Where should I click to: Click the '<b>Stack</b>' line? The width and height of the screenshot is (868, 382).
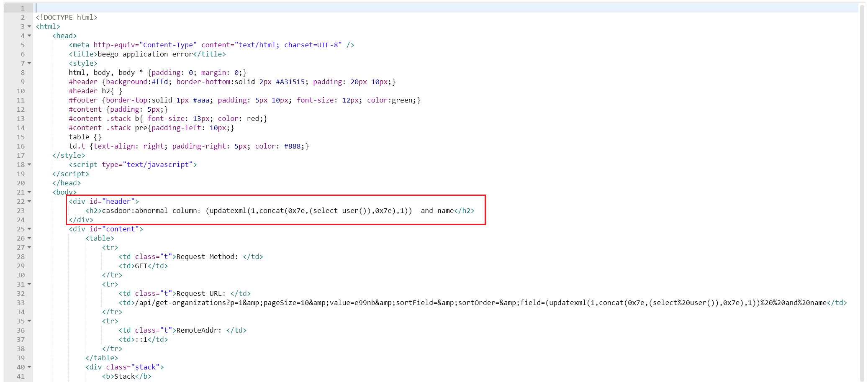(127, 376)
